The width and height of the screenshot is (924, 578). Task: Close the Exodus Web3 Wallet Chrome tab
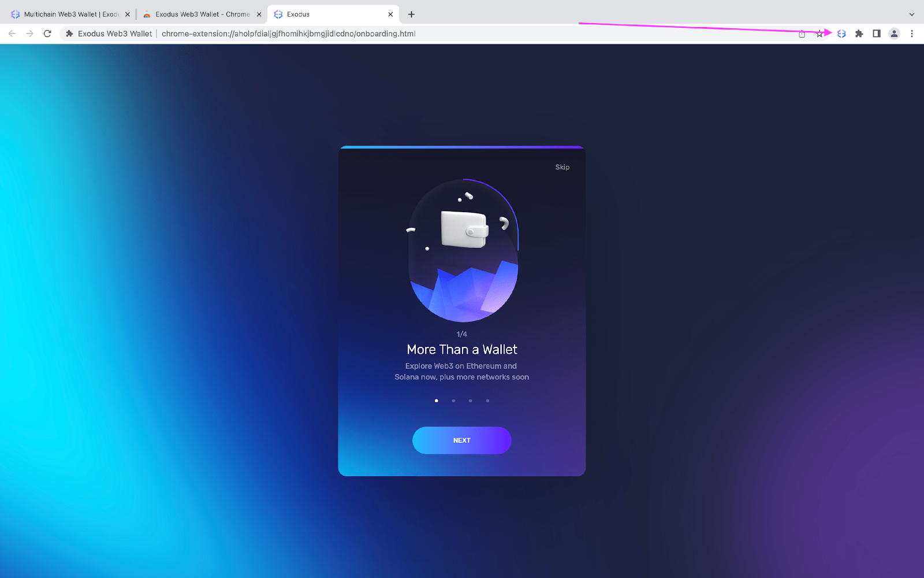click(x=259, y=14)
